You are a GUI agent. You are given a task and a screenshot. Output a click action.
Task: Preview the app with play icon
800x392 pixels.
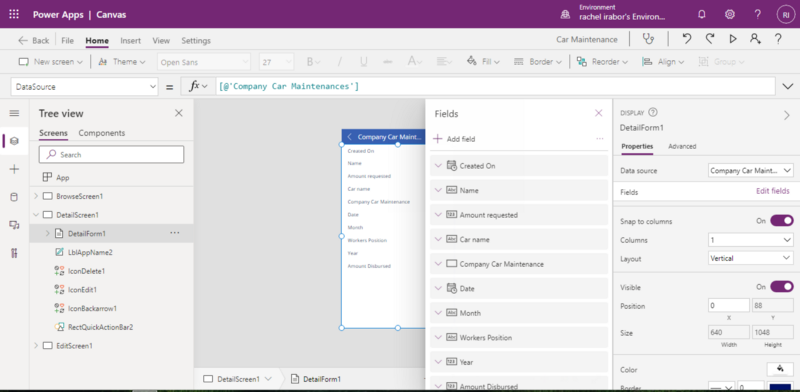tap(733, 39)
